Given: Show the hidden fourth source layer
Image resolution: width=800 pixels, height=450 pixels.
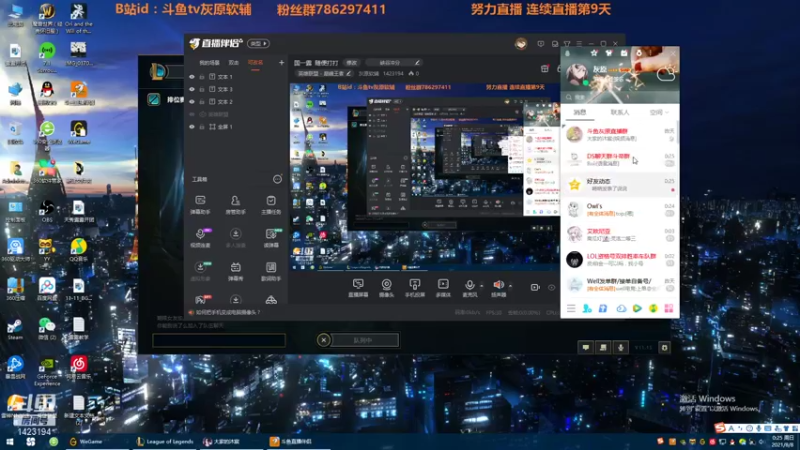Looking at the screenshot, I should 192,114.
